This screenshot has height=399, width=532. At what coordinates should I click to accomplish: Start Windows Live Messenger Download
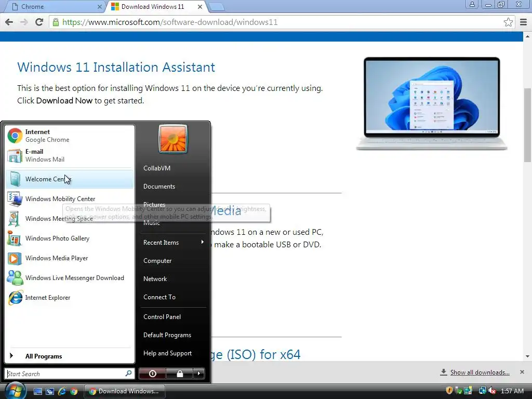70,277
